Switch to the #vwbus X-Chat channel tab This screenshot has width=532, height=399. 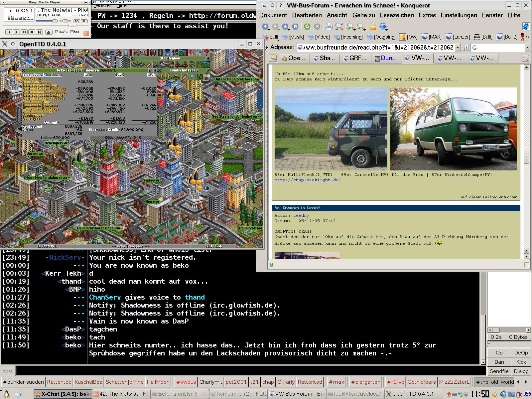click(x=186, y=382)
